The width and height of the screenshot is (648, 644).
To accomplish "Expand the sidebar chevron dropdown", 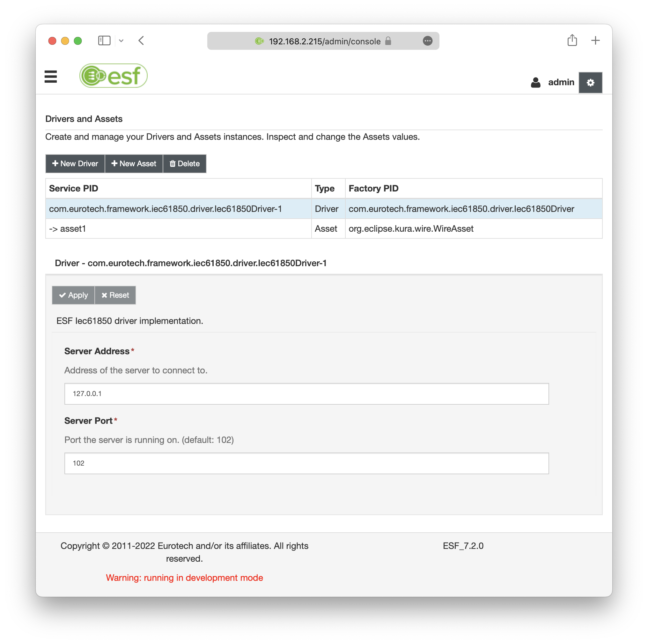I will [x=121, y=41].
